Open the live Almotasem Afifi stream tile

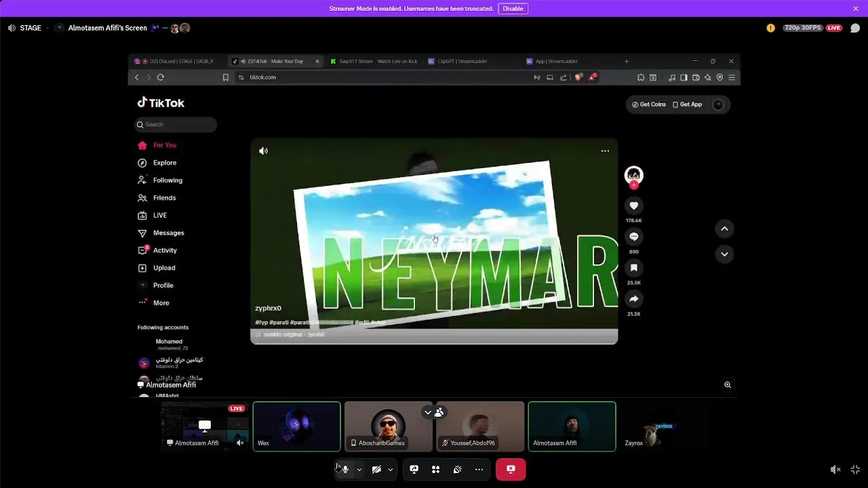click(x=204, y=426)
